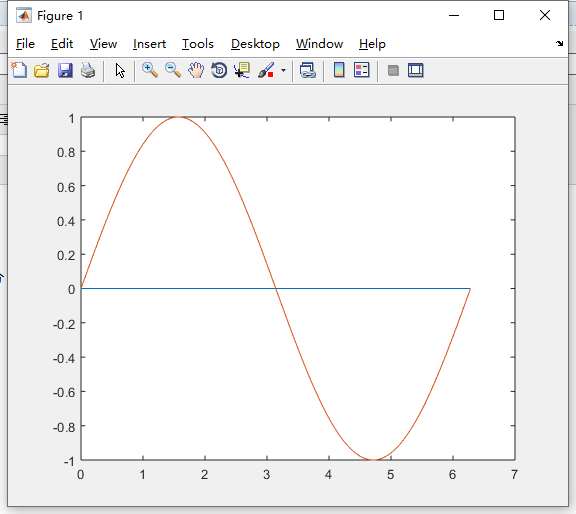
Task: Enable the Rotate 3D tool
Action: (219, 70)
